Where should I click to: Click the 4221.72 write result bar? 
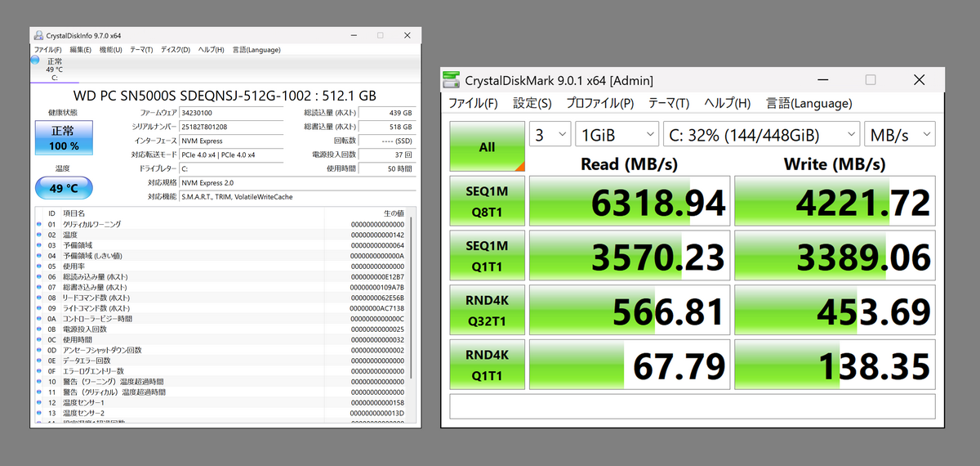pos(835,201)
